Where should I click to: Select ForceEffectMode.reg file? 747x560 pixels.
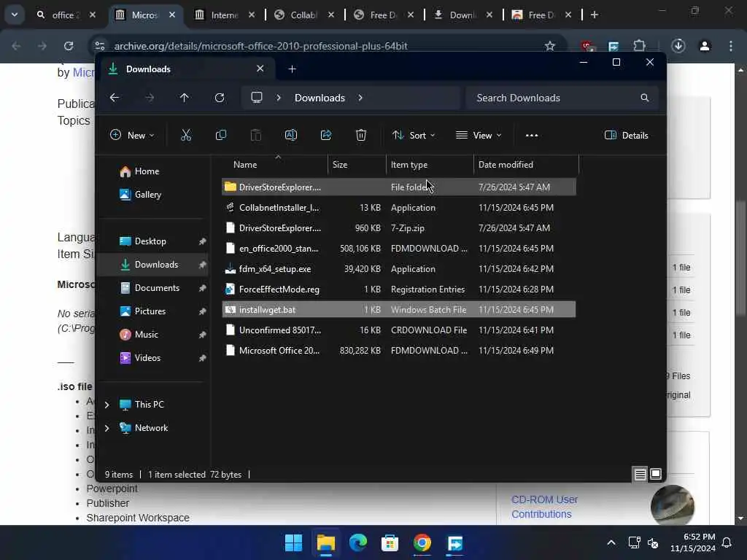tap(399, 289)
